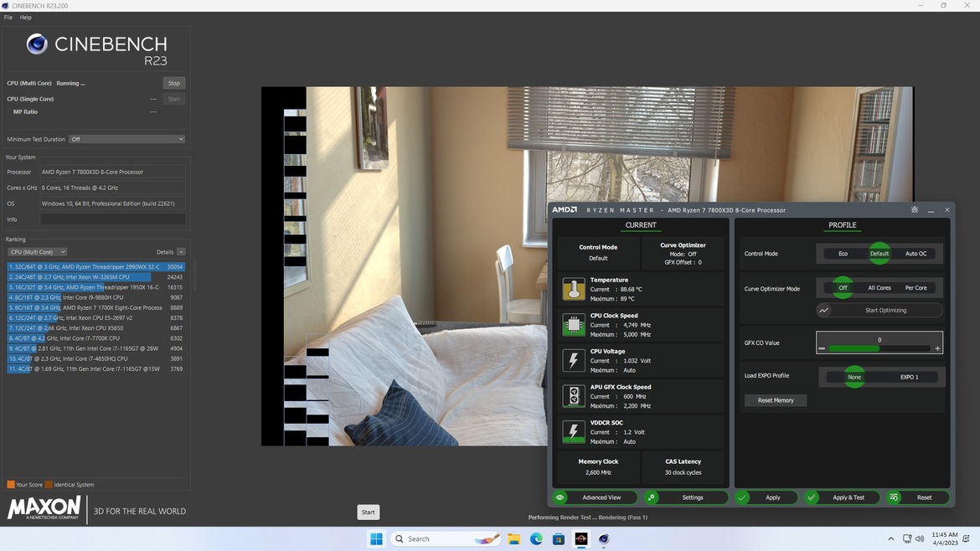Open the Windows Start menu
980x551 pixels.
pyautogui.click(x=376, y=538)
